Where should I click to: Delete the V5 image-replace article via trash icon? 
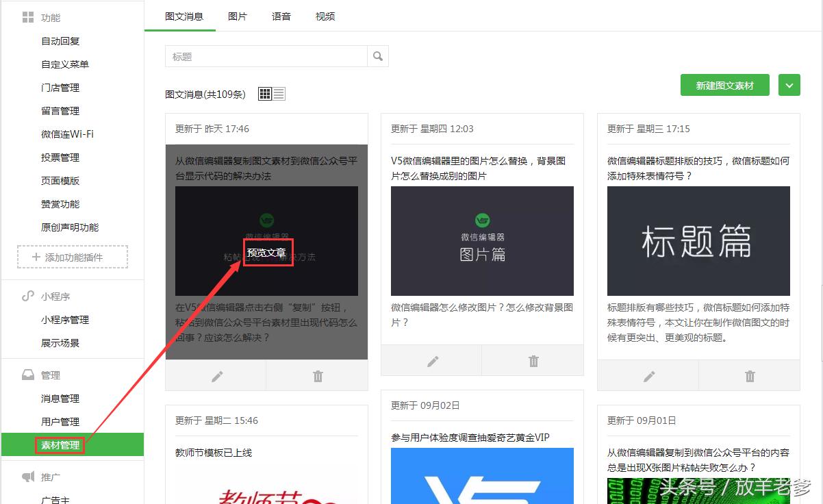click(x=533, y=360)
